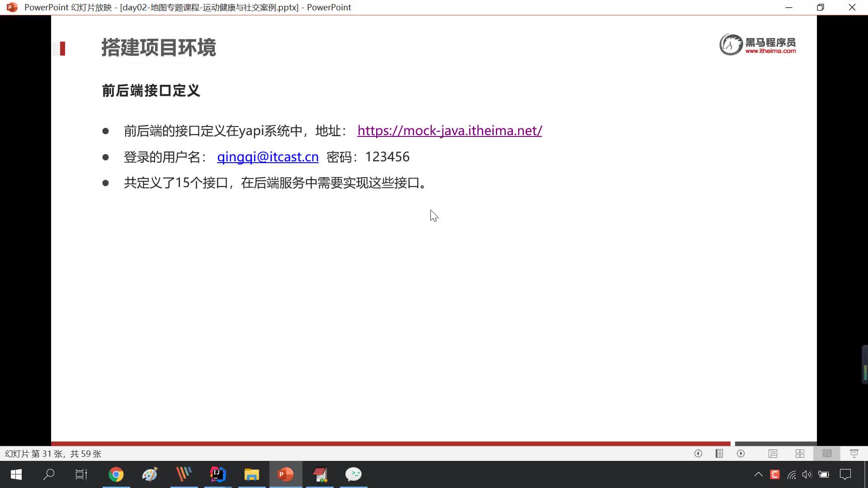Show hidden system tray icons
This screenshot has width=868, height=488.
[x=759, y=474]
